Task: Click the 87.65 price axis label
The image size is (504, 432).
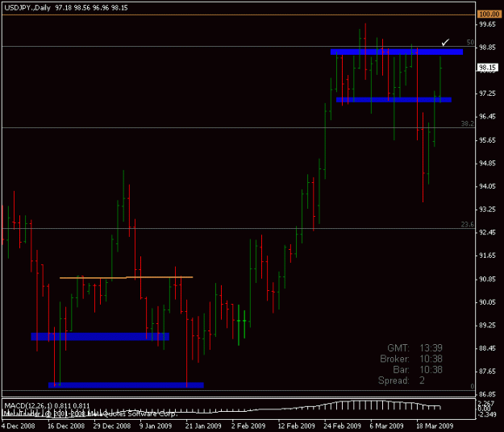Action: pyautogui.click(x=487, y=372)
